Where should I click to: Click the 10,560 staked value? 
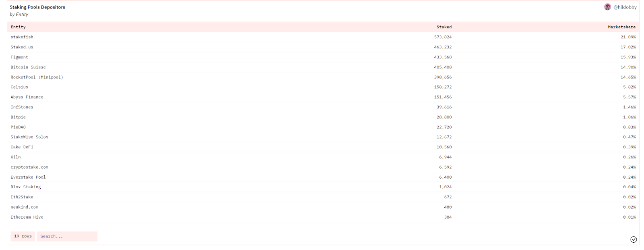pos(444,147)
